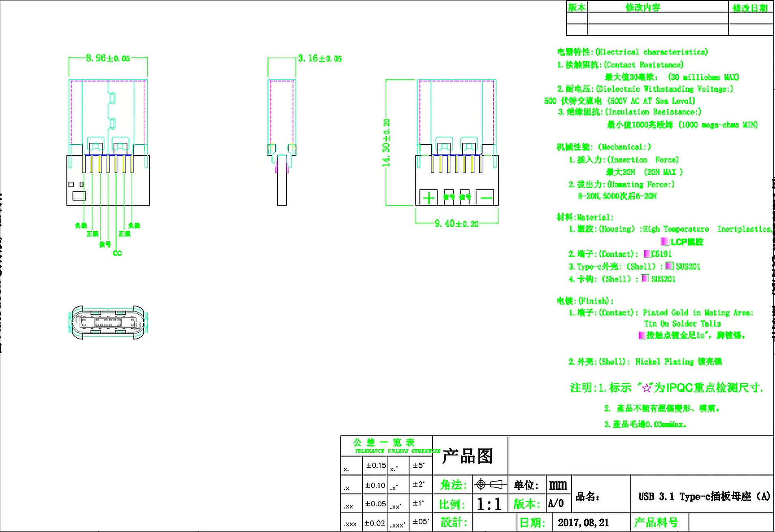The height and width of the screenshot is (532, 775).
Task: Click the Finish heading
Action: pyautogui.click(x=585, y=301)
